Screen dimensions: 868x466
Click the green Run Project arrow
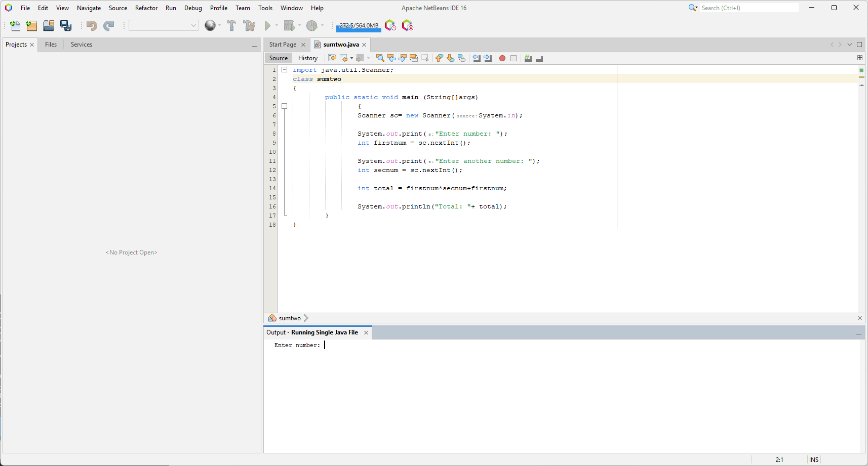pos(267,26)
